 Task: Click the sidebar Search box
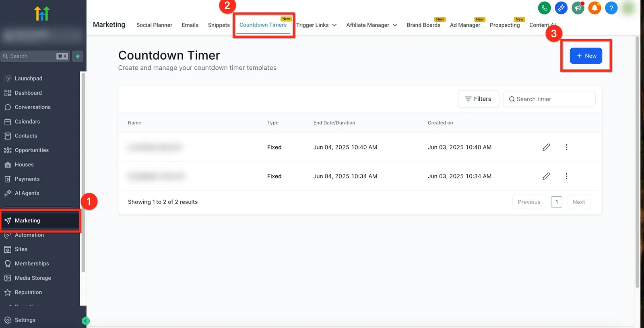coord(35,56)
